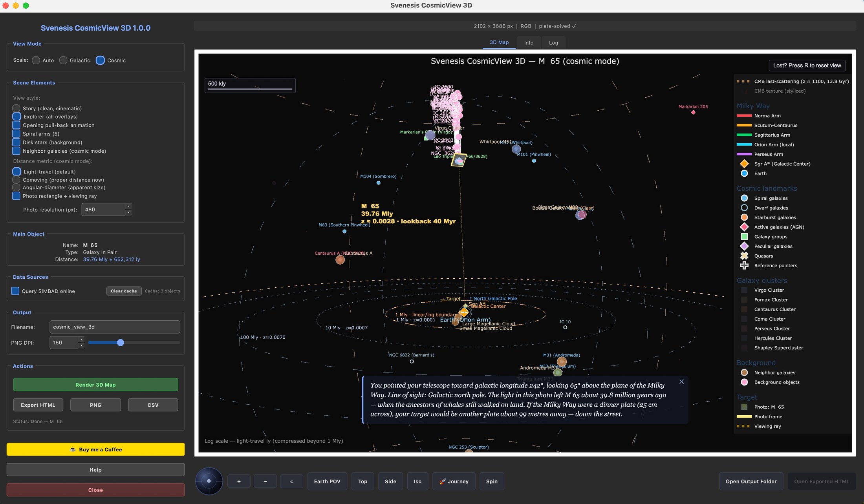Disable Spiral arms (5) checkbox

coord(16,134)
